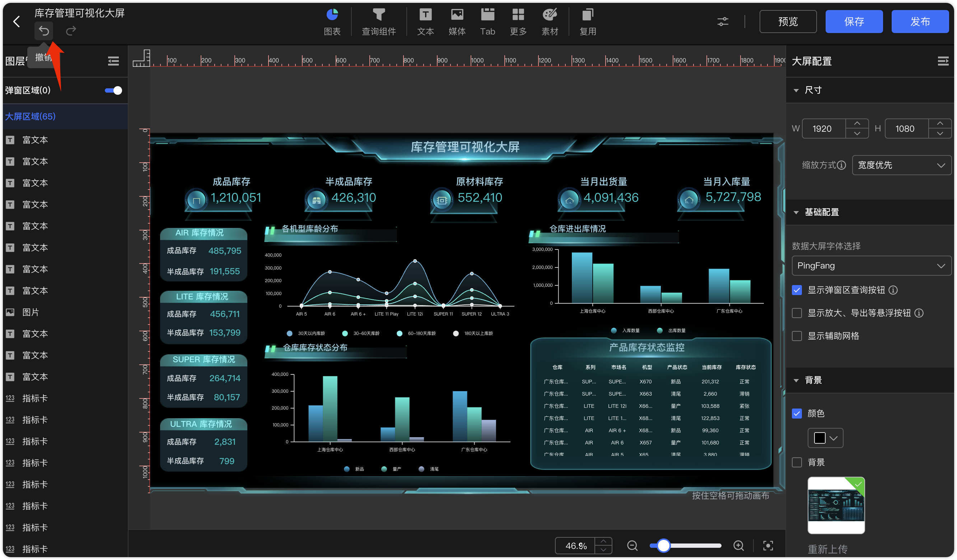Collapse the layers panel with its menu icon
The height and width of the screenshot is (560, 957).
(113, 61)
